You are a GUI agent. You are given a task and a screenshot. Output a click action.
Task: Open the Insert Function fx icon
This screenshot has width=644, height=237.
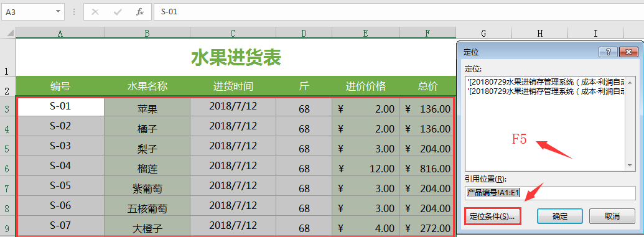click(140, 12)
